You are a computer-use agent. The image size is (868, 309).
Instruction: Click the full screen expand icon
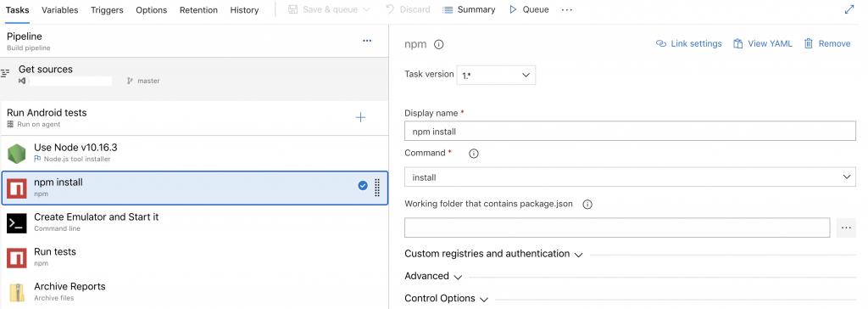(x=849, y=9)
